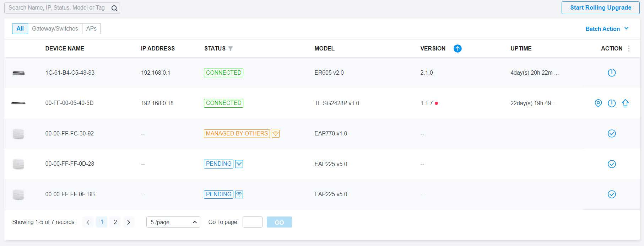The height and width of the screenshot is (246, 644).
Task: Switch to the APs tab
Action: [91, 29]
